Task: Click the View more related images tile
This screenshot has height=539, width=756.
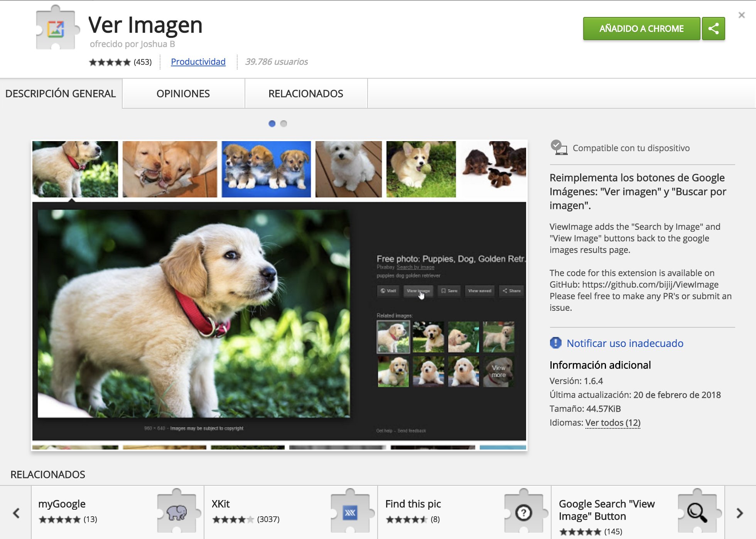Action: click(498, 371)
